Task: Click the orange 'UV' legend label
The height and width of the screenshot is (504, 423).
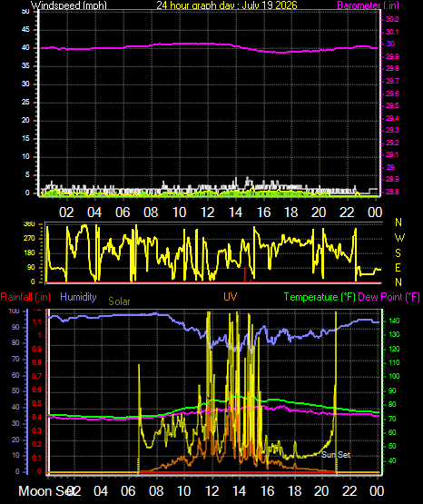Action: pyautogui.click(x=230, y=297)
